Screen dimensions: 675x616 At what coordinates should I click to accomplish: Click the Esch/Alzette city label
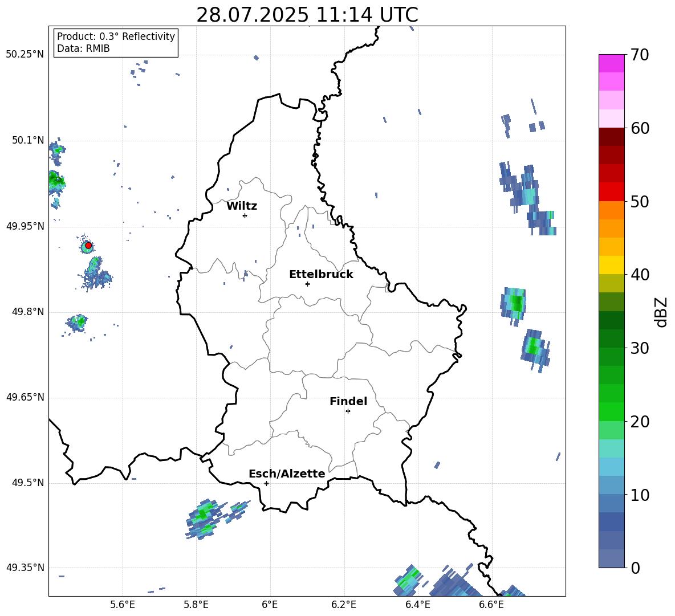point(287,474)
